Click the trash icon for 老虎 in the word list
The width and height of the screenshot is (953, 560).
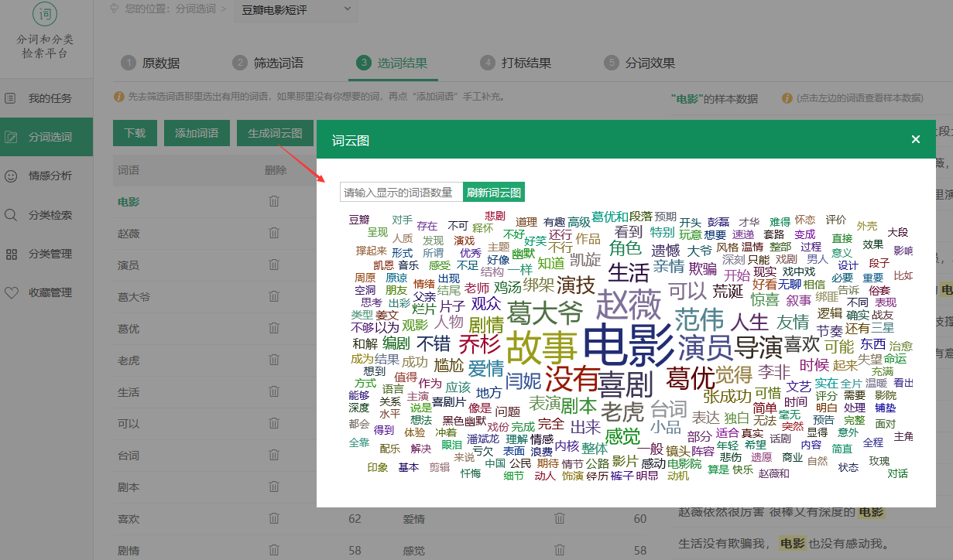click(274, 360)
